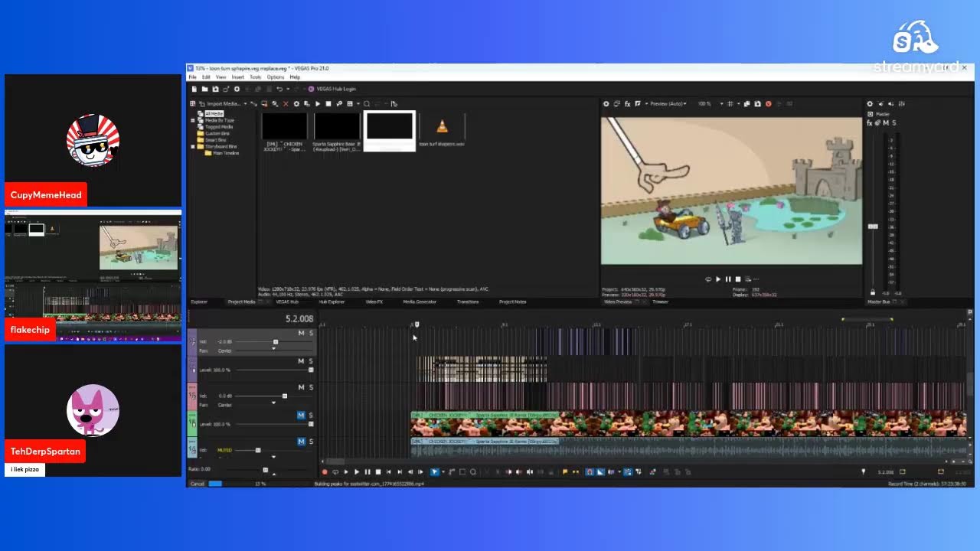Open the File menu
This screenshot has width=980, height=551.
193,77
